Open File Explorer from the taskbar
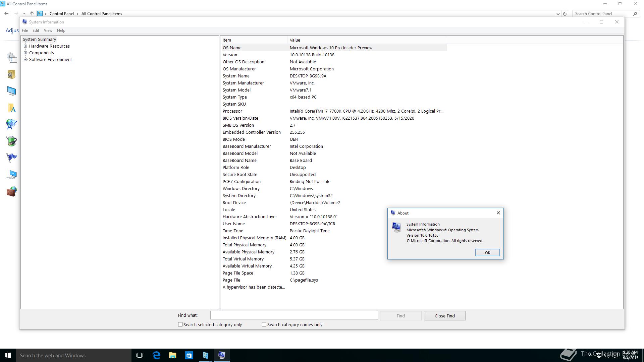The height and width of the screenshot is (362, 644). [173, 355]
